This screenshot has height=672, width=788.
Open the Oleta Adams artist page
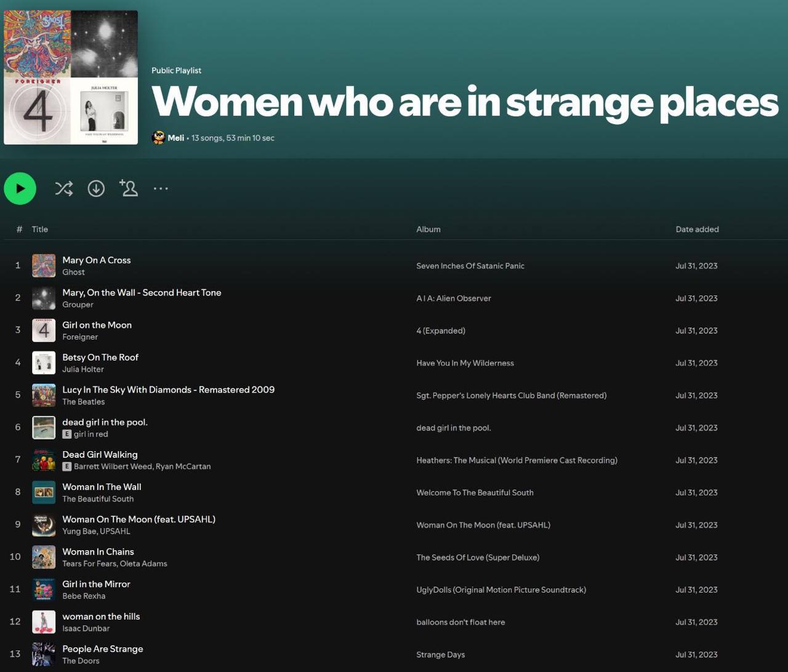[x=143, y=564]
